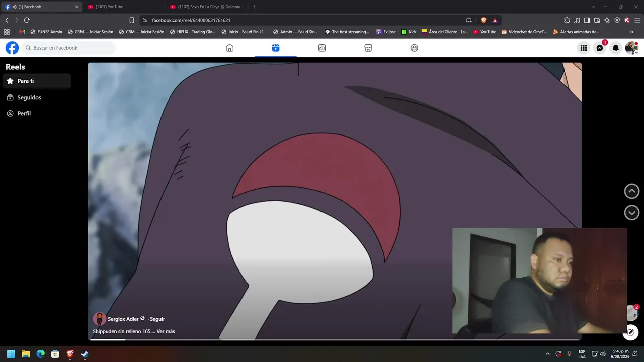This screenshot has width=644, height=362.
Task: Switch to the '(1107) YouTube' tab
Action: click(x=124, y=7)
